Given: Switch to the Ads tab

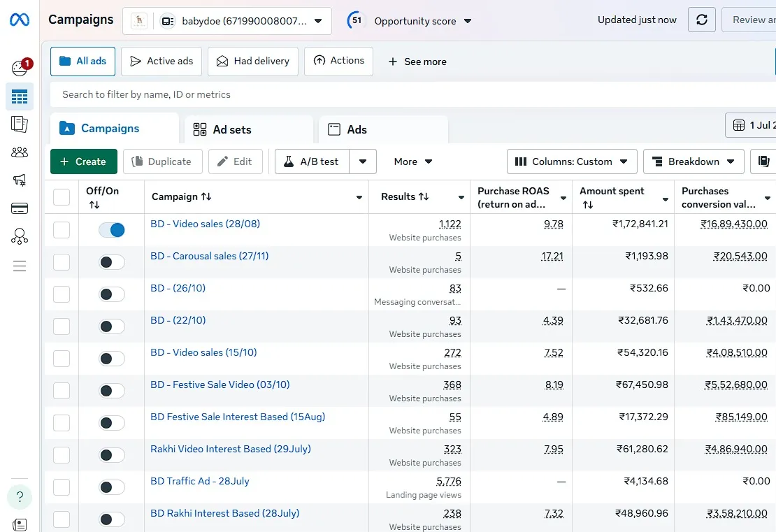Looking at the screenshot, I should click(x=384, y=129).
